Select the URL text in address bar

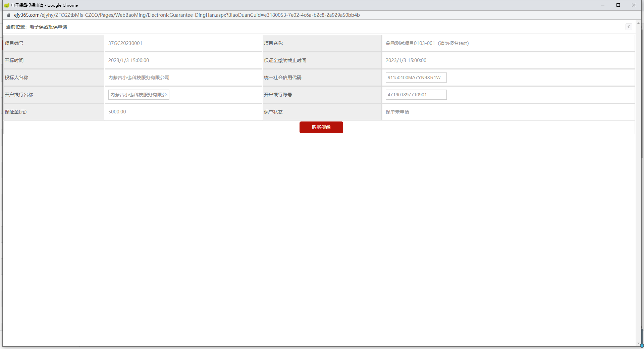[x=187, y=15]
